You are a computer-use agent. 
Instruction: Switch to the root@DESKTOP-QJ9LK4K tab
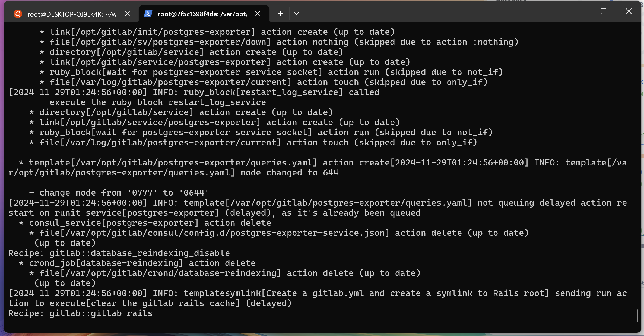(72, 14)
